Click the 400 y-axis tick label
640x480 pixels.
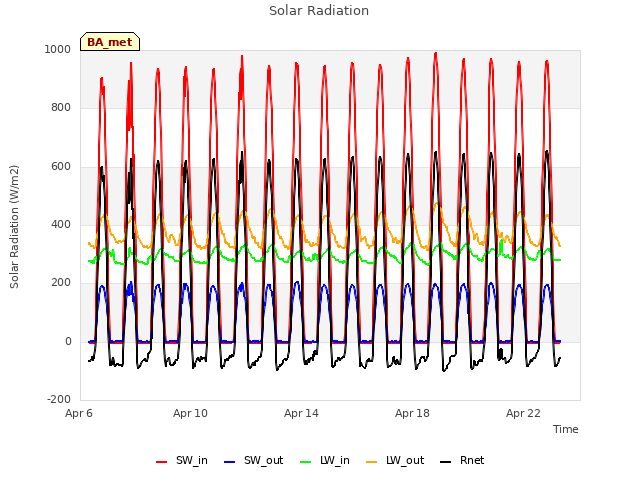click(x=61, y=224)
